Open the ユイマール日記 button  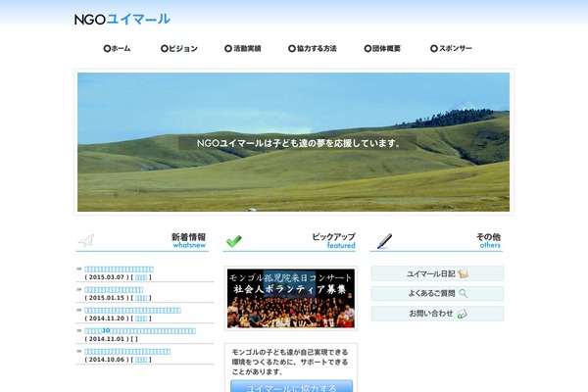point(437,273)
